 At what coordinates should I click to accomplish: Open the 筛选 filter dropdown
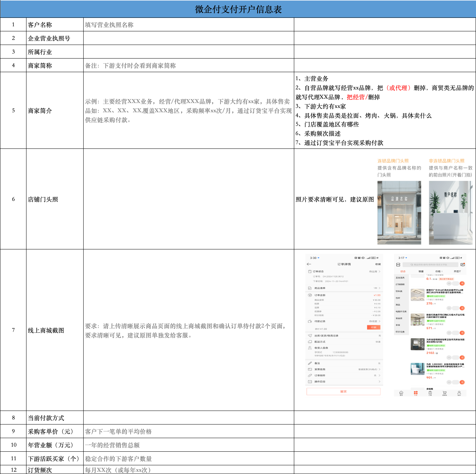[457, 271]
